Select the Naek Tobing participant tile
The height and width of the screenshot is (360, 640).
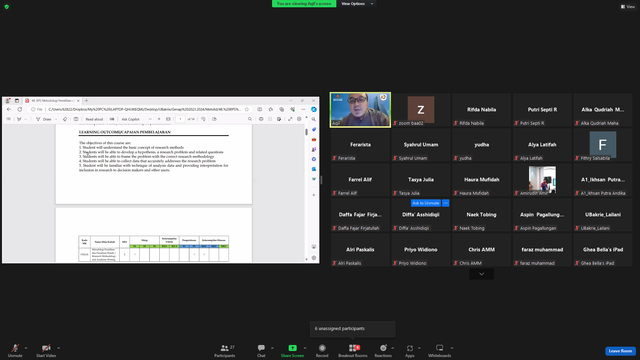click(x=481, y=215)
